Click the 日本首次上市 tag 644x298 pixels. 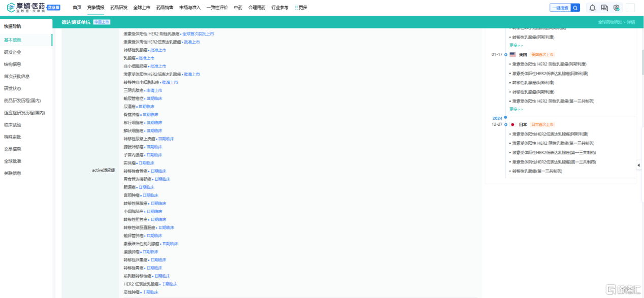point(542,124)
